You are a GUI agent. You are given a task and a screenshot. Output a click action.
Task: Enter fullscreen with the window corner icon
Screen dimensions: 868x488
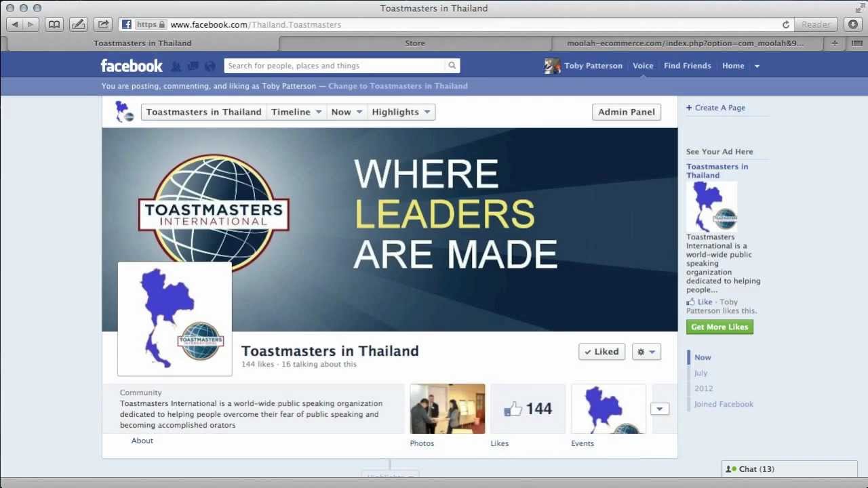(860, 8)
